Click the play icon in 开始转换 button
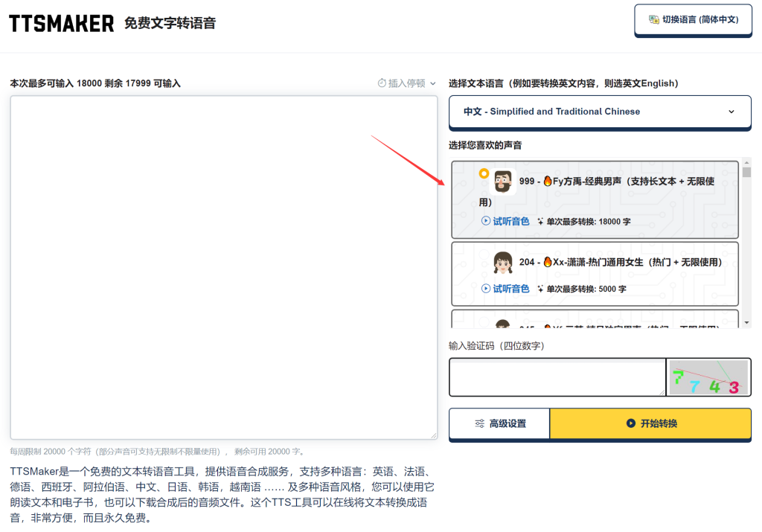Image resolution: width=762 pixels, height=532 pixels. [x=630, y=423]
